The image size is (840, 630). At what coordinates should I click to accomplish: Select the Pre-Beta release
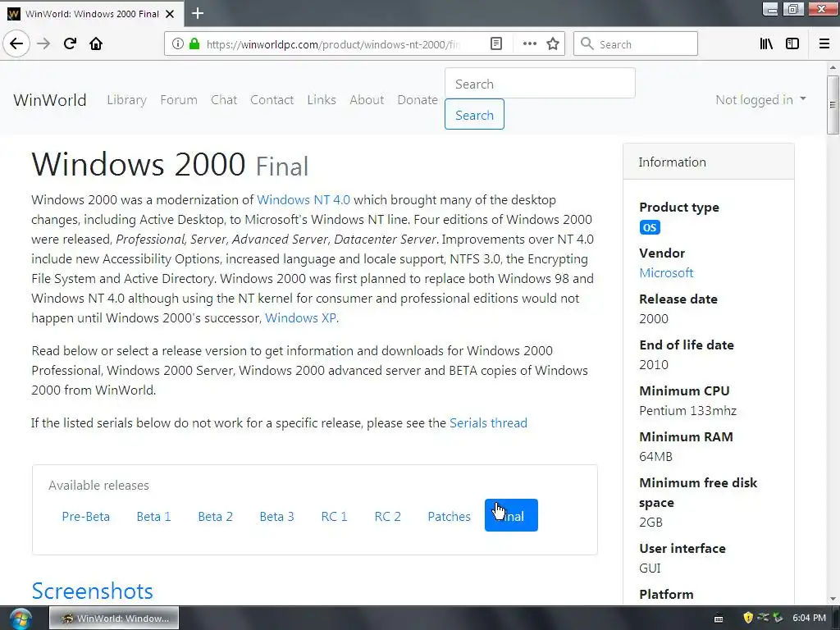click(85, 516)
